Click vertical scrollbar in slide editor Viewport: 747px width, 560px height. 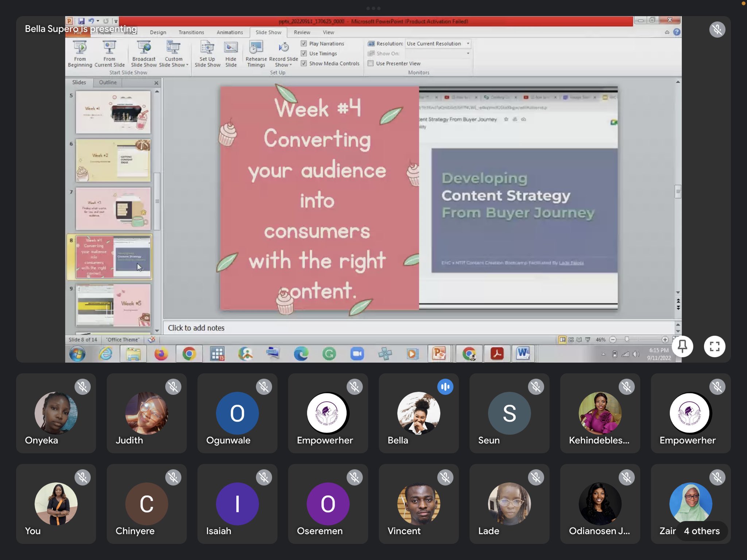(x=678, y=191)
